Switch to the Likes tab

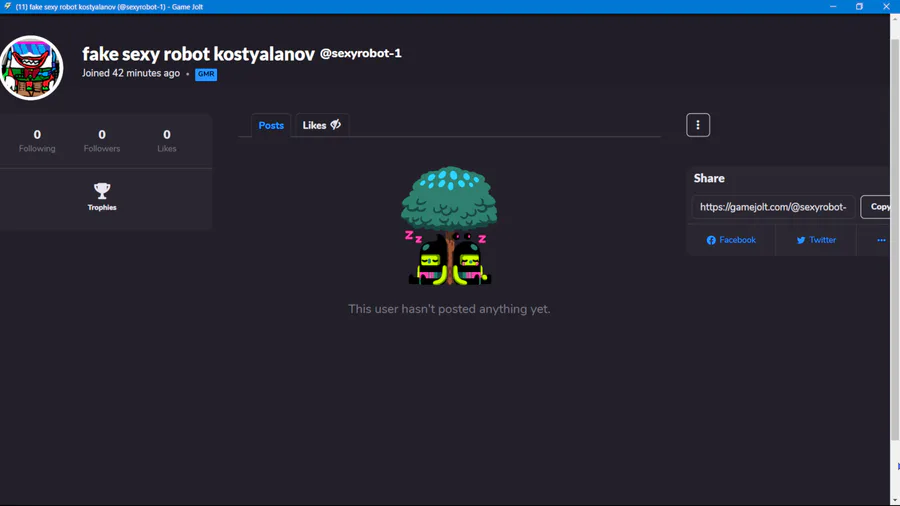coord(321,125)
